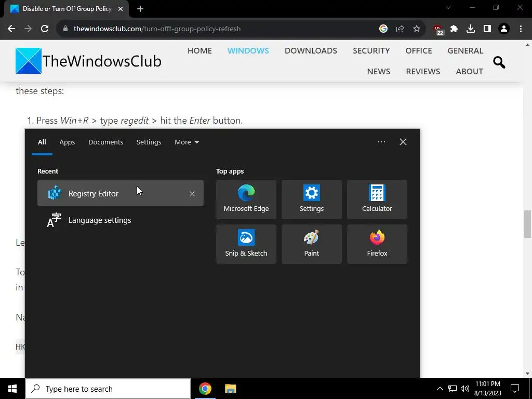The height and width of the screenshot is (399, 532).
Task: Open Chrome downloads icon
Action: pos(471,29)
